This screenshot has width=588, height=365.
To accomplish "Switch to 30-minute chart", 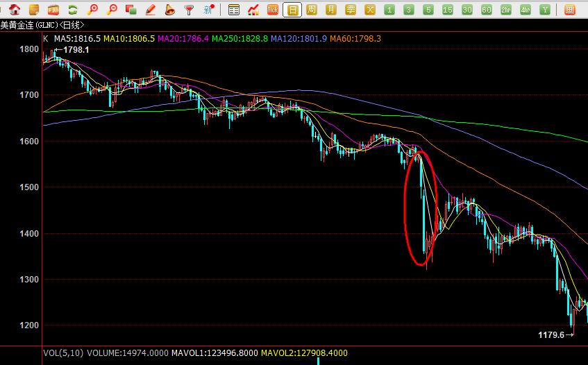I will coord(467,10).
